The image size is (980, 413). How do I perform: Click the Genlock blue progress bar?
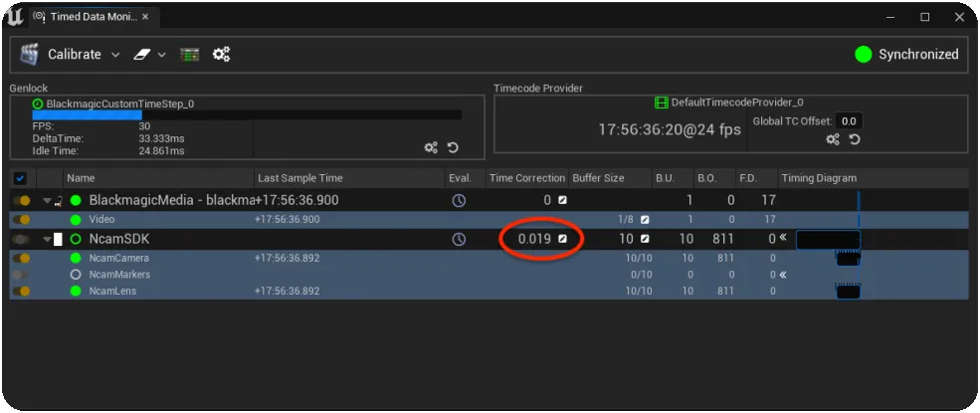click(x=87, y=115)
